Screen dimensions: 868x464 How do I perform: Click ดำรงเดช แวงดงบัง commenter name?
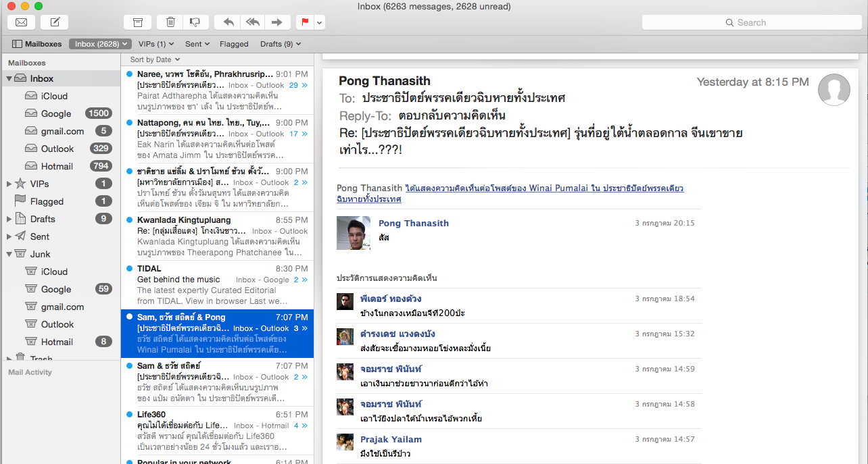coord(397,334)
